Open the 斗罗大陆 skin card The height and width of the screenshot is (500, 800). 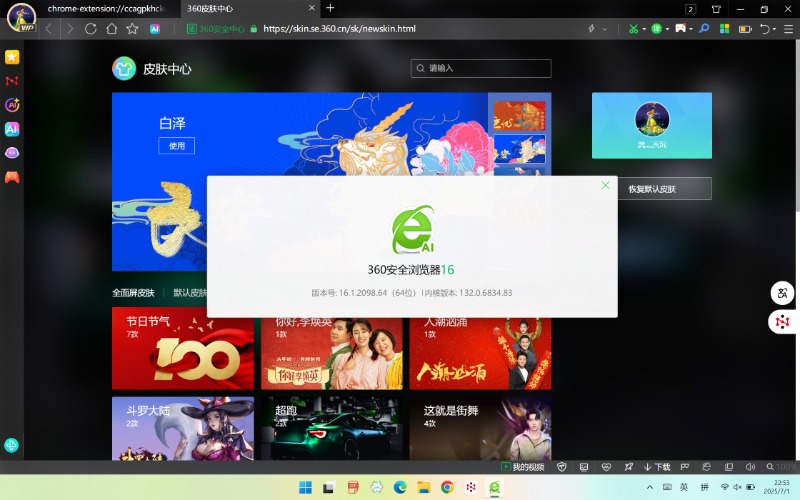[x=183, y=429]
